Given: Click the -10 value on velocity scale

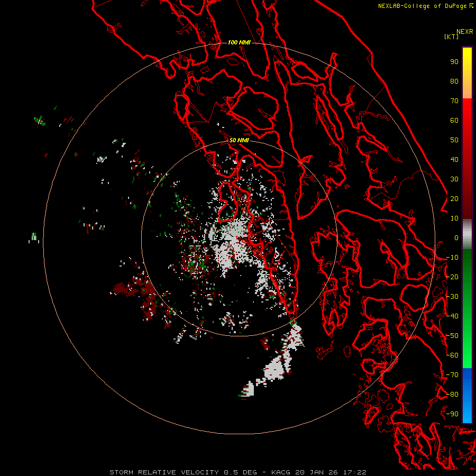Looking at the screenshot, I should pos(452,258).
